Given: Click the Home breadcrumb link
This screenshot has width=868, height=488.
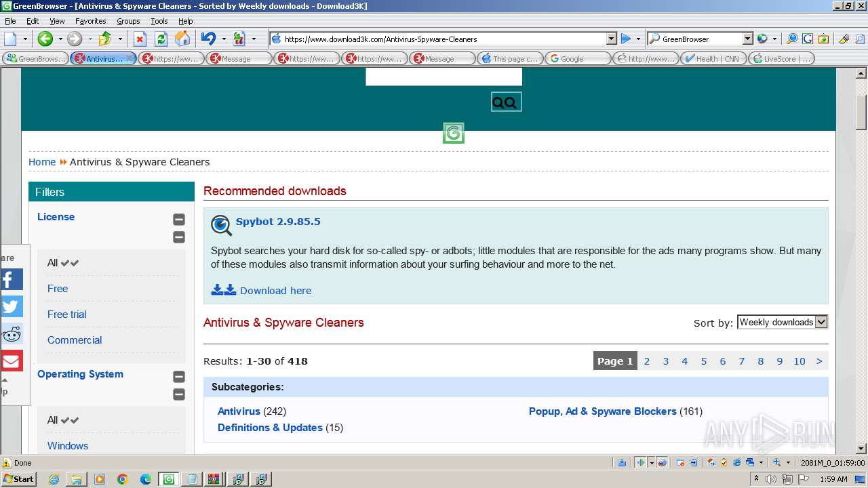Looking at the screenshot, I should click(42, 162).
